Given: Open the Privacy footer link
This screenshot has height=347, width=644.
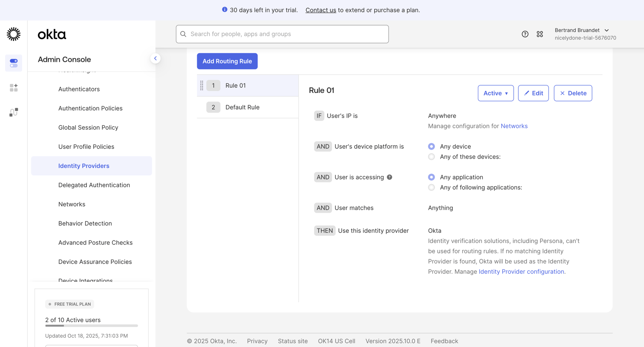Looking at the screenshot, I should (257, 341).
